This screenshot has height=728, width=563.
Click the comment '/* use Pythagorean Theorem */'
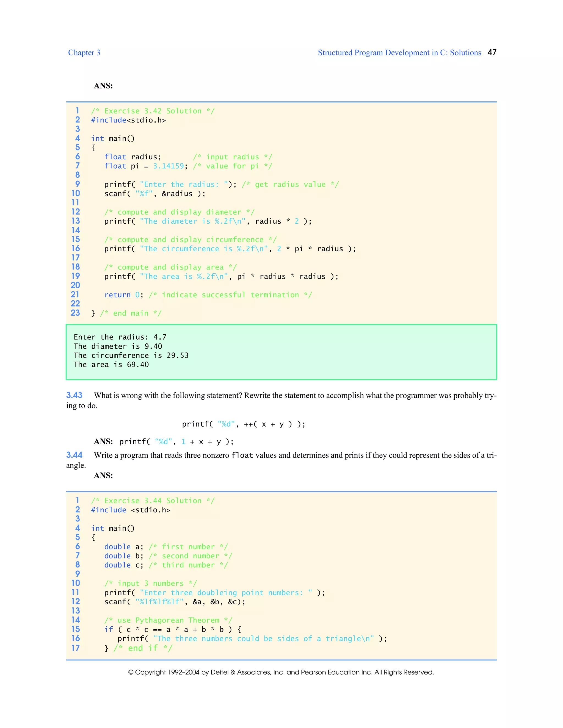click(169, 620)
